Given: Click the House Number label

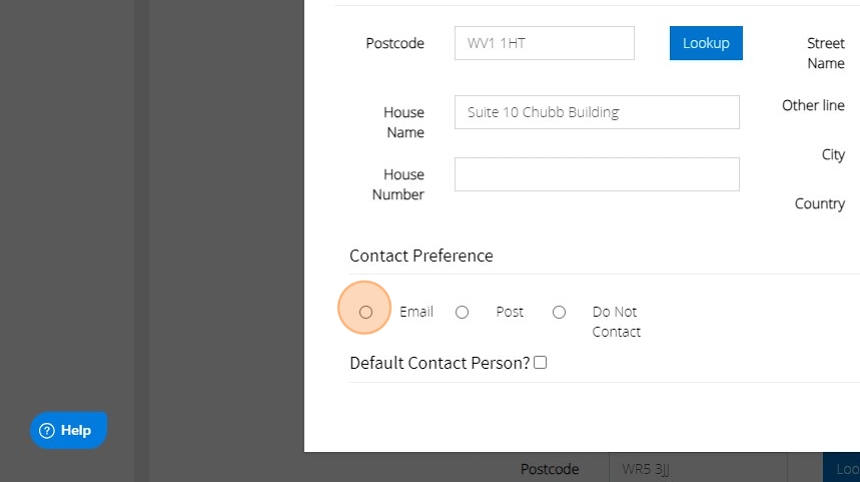Looking at the screenshot, I should [x=399, y=184].
